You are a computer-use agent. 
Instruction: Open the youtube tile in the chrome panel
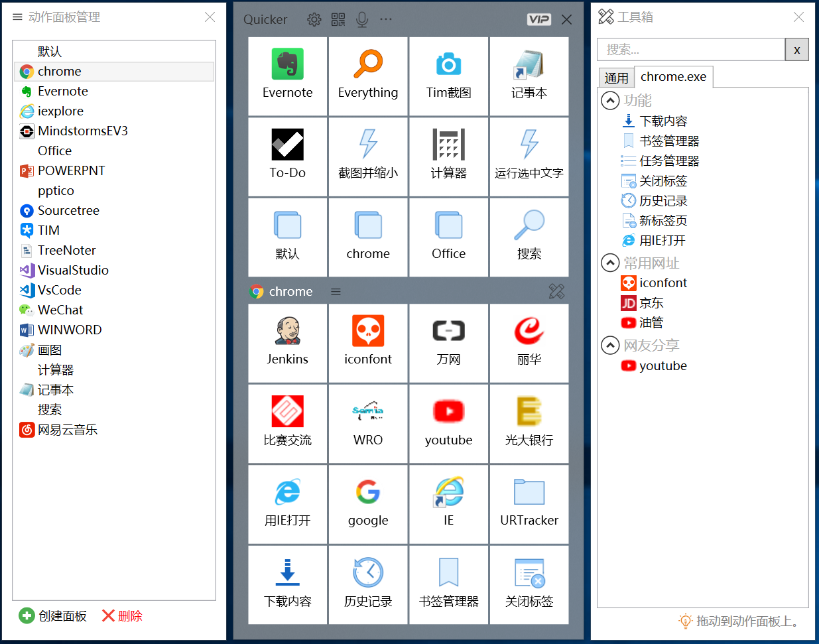coord(448,424)
